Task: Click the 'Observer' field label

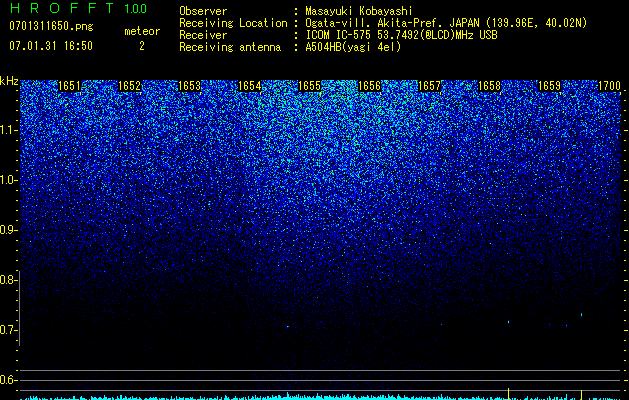Action: coord(203,11)
